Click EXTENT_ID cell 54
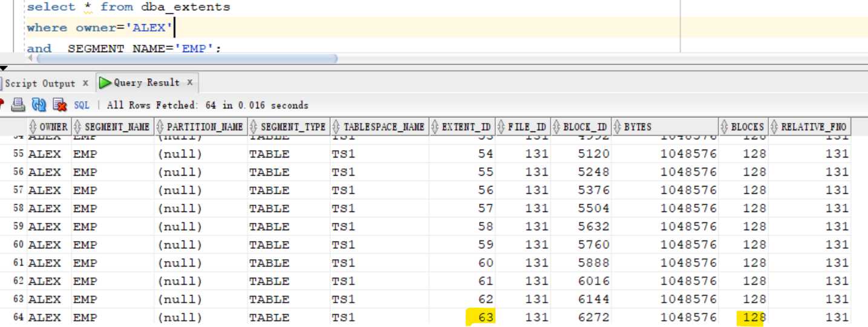Image resolution: width=868 pixels, height=327 pixels. pyautogui.click(x=462, y=154)
